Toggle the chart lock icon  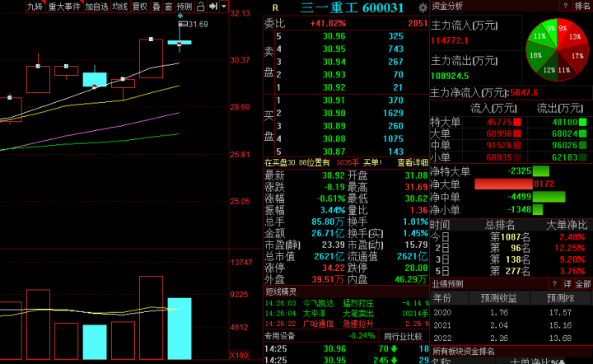coord(202,7)
